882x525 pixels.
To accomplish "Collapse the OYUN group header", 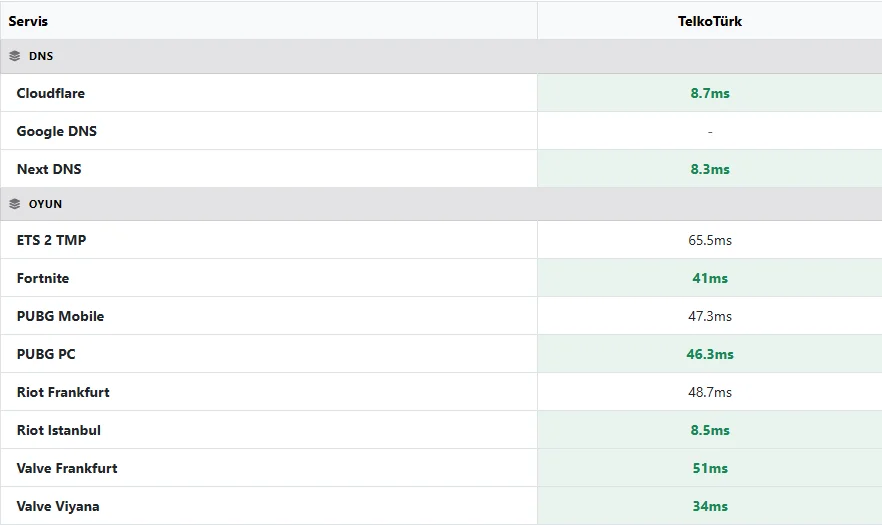I will 441,204.
